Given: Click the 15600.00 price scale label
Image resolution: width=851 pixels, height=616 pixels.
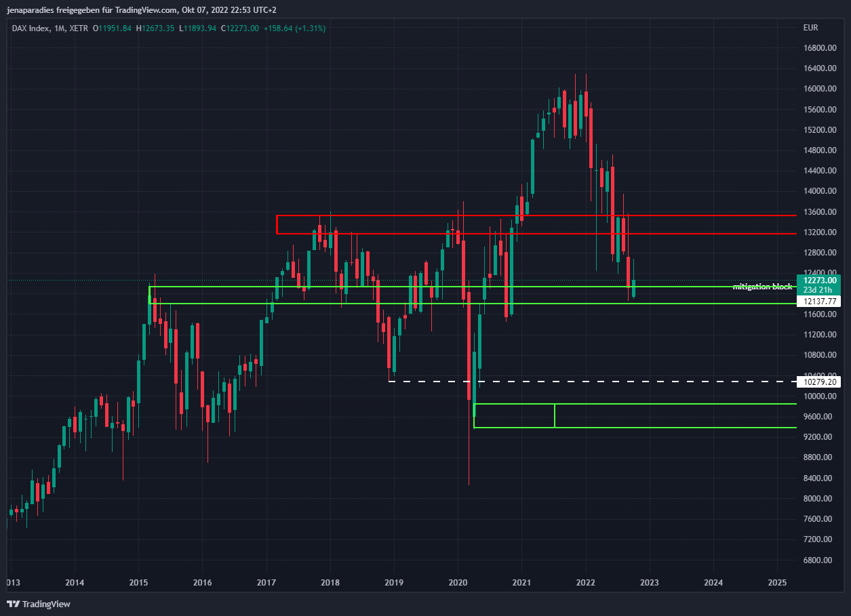Looking at the screenshot, I should point(818,110).
